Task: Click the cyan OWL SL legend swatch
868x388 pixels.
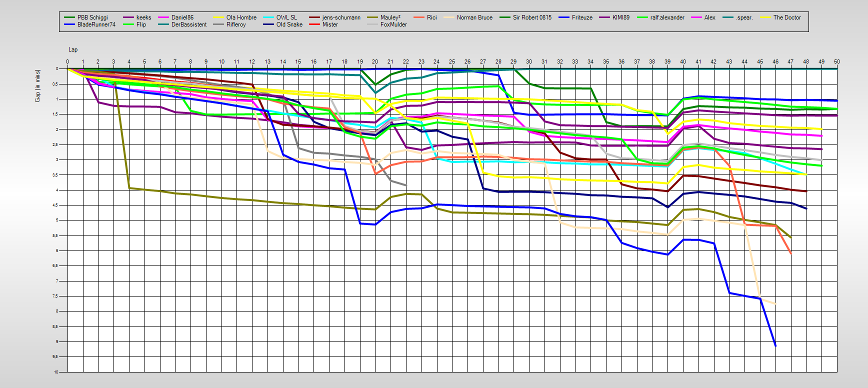Action: [268, 17]
